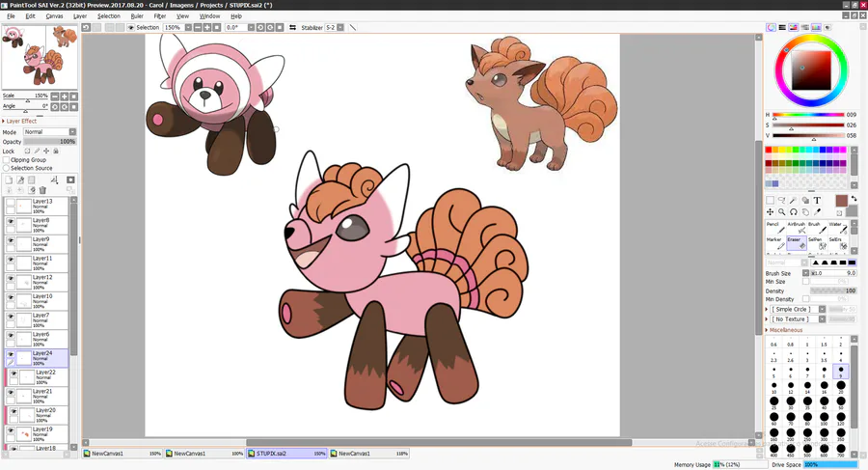This screenshot has height=470, width=868.
Task: Toggle visibility of Layer10
Action: [11, 297]
